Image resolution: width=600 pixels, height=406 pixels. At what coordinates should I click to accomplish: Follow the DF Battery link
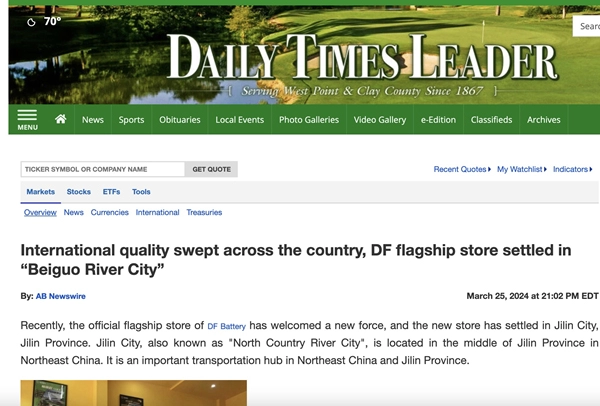tap(226, 326)
